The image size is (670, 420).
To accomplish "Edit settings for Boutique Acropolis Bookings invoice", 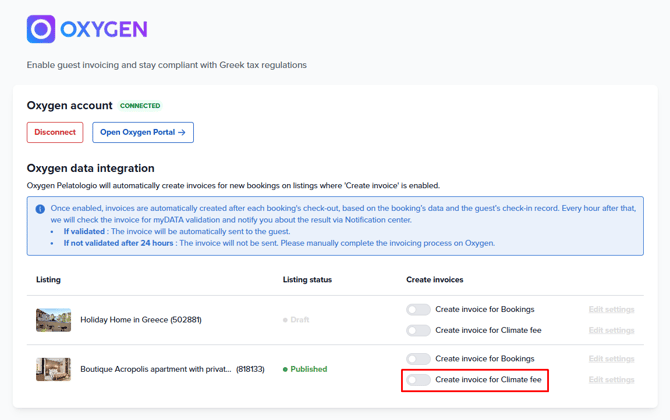I will [611, 358].
